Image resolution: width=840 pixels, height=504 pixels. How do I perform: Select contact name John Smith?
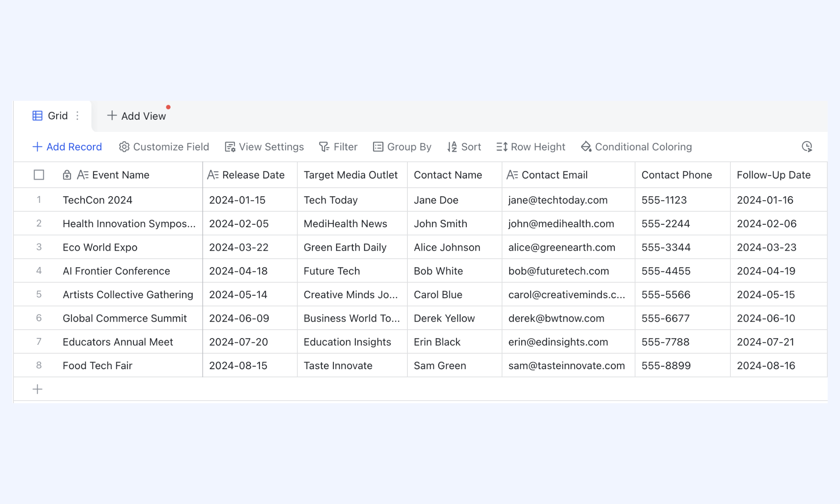[x=455, y=223]
